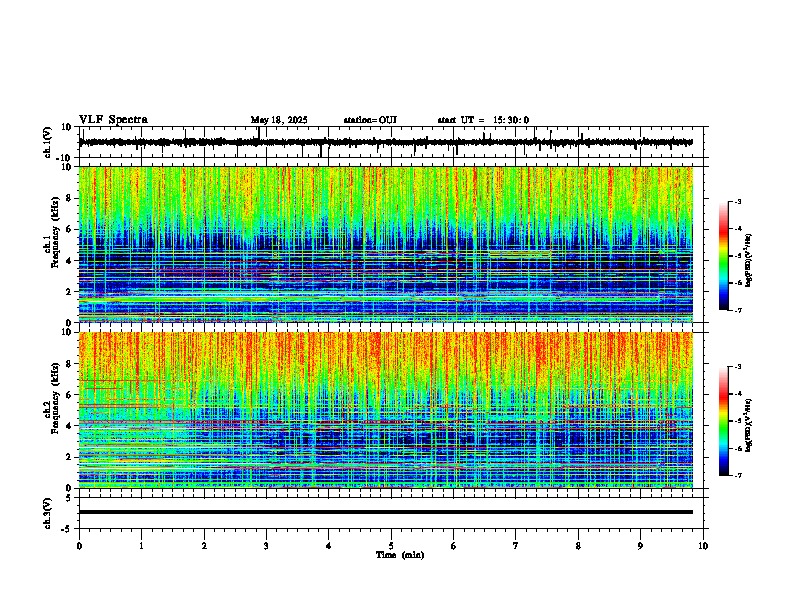Click the ch.3 flat black signal line
792x612 pixels.
pos(386,512)
